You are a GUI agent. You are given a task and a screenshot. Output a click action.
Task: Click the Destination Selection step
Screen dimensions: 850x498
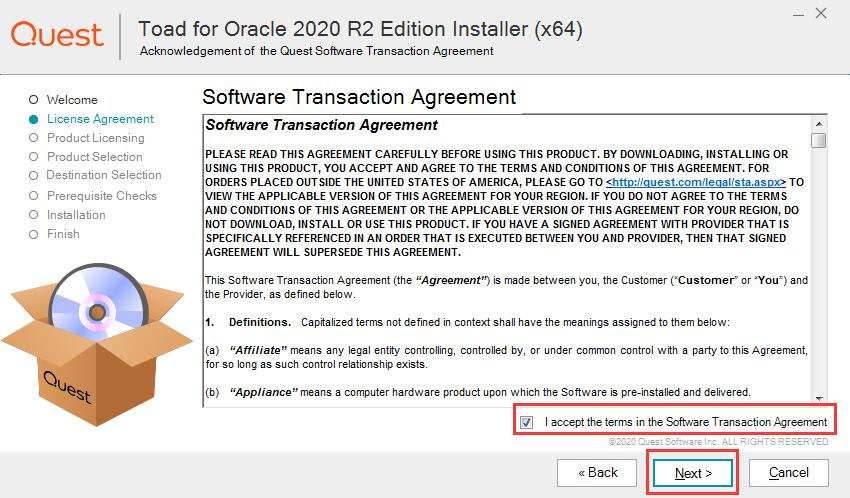click(103, 175)
